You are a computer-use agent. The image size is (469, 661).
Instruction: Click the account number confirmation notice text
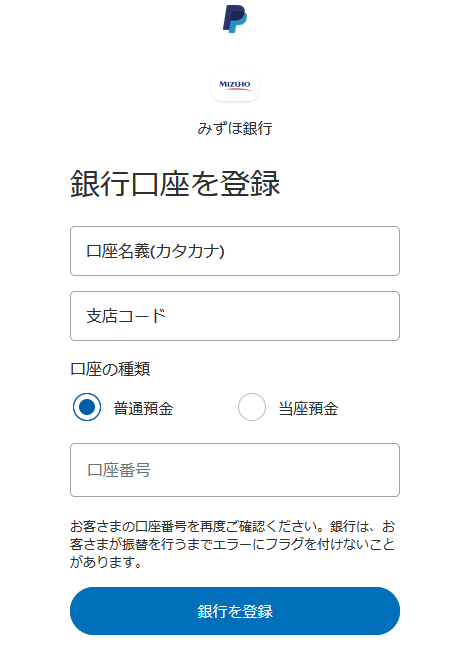click(232, 544)
